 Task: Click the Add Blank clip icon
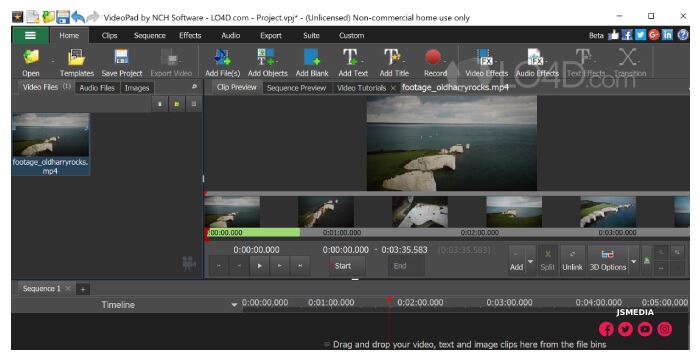click(312, 58)
